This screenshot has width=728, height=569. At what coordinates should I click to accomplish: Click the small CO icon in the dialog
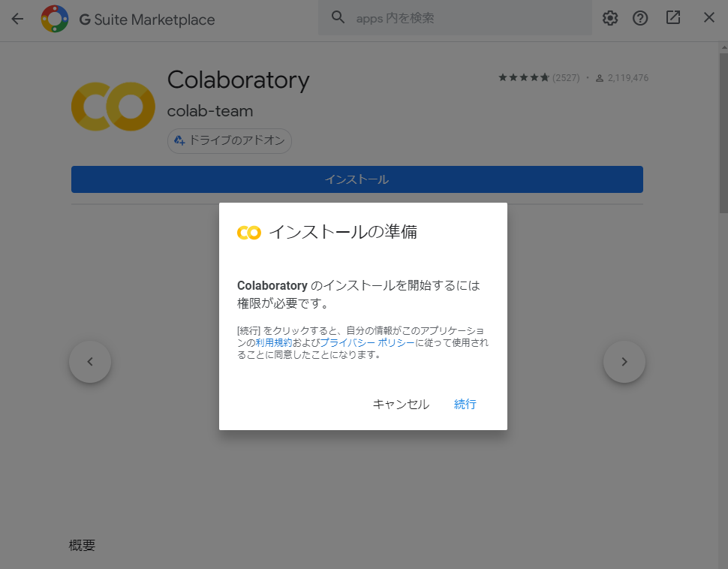coord(248,233)
